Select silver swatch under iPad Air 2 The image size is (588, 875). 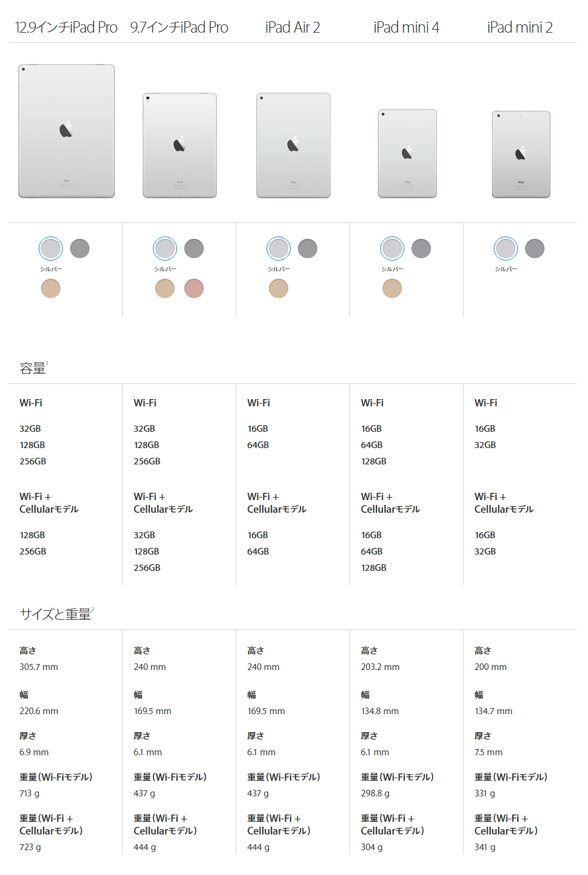pyautogui.click(x=279, y=249)
